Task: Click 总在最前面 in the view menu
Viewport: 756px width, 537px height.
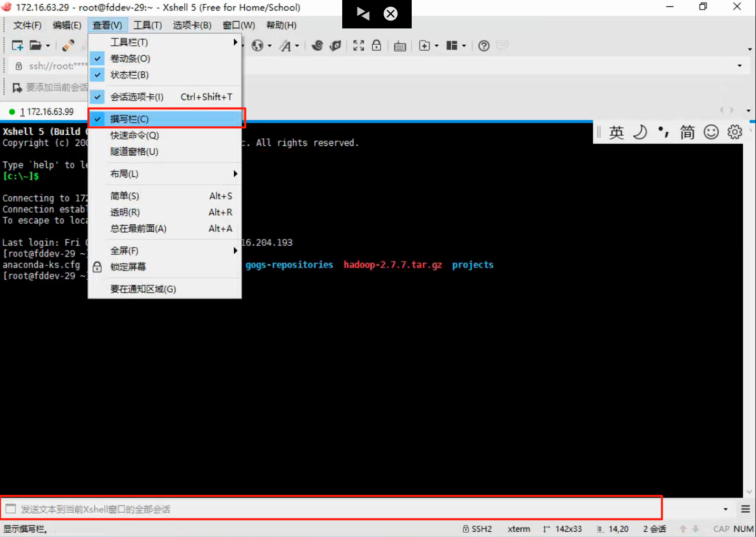Action: click(138, 228)
